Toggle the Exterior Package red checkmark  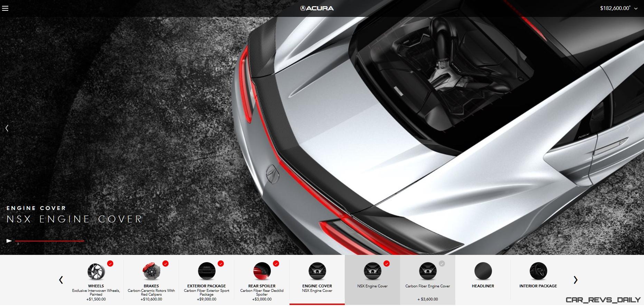click(x=221, y=264)
